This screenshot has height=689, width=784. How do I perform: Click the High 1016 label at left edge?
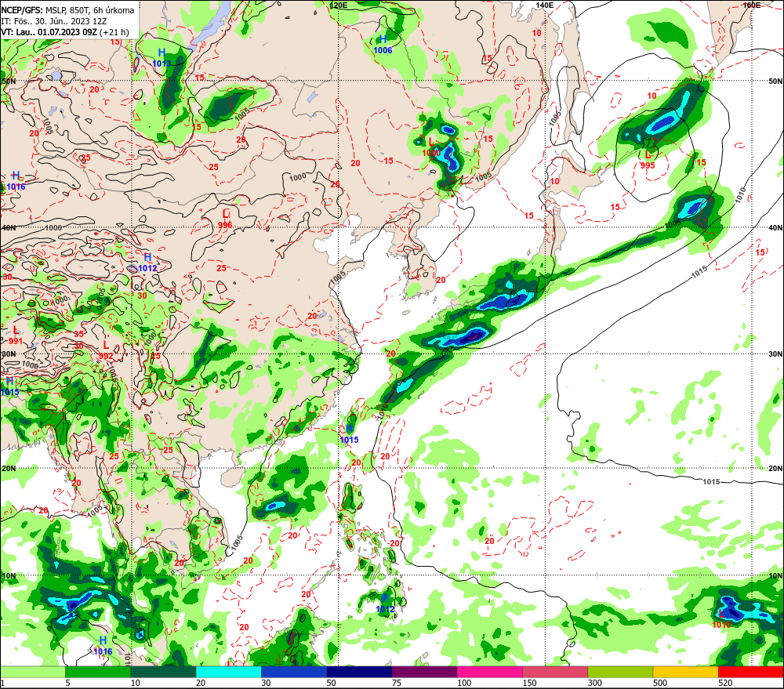[x=16, y=181]
